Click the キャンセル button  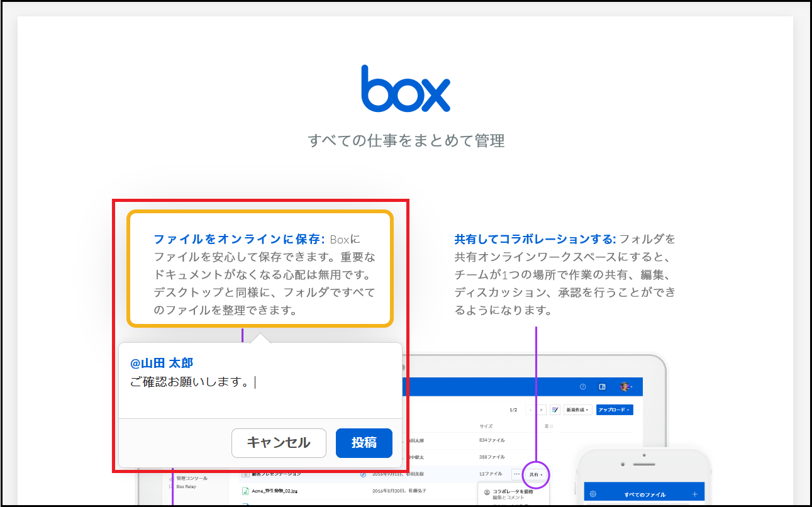279,443
